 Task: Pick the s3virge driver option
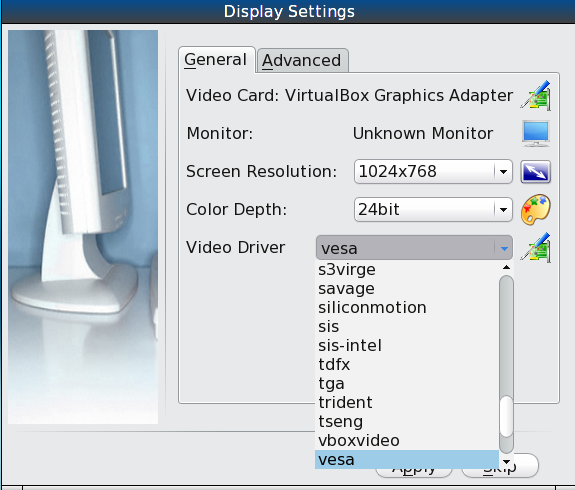[407, 270]
